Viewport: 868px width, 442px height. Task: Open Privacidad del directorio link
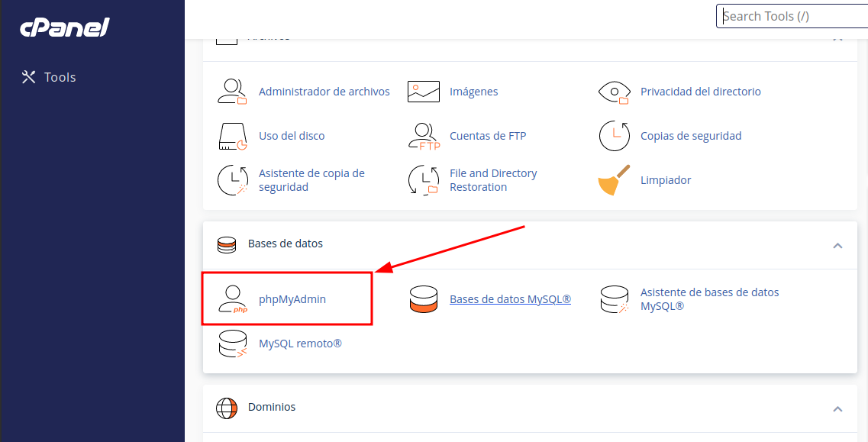[x=700, y=92]
